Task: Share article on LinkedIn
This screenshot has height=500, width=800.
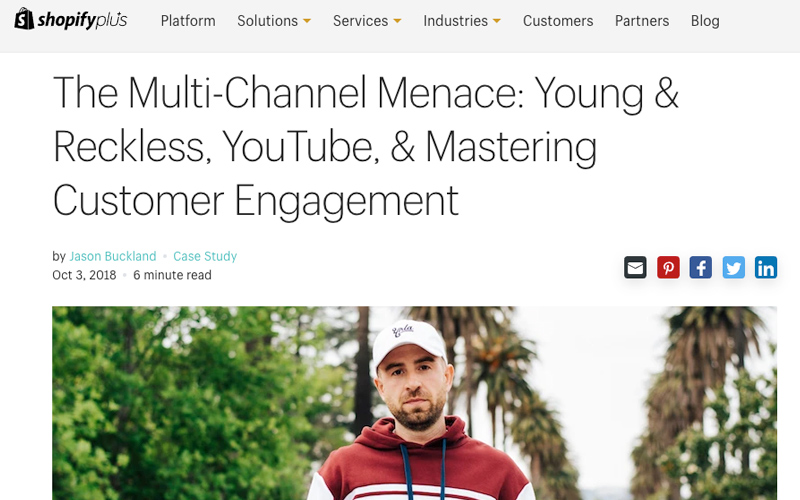Action: point(766,267)
